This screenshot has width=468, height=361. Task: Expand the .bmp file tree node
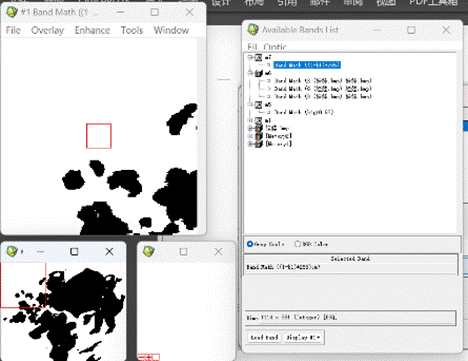coord(250,128)
